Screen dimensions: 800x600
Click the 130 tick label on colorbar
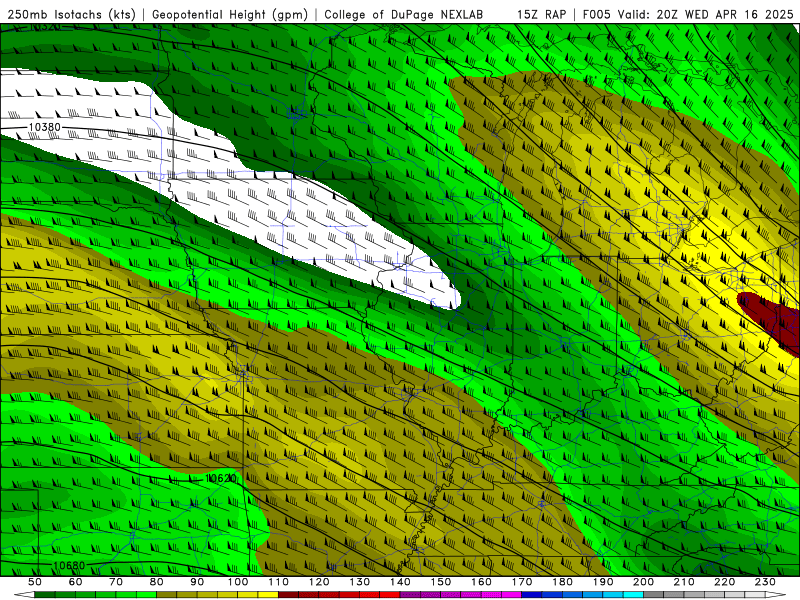360,582
